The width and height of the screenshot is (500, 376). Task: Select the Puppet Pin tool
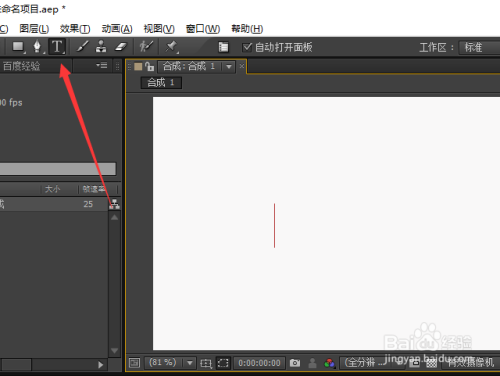click(172, 47)
